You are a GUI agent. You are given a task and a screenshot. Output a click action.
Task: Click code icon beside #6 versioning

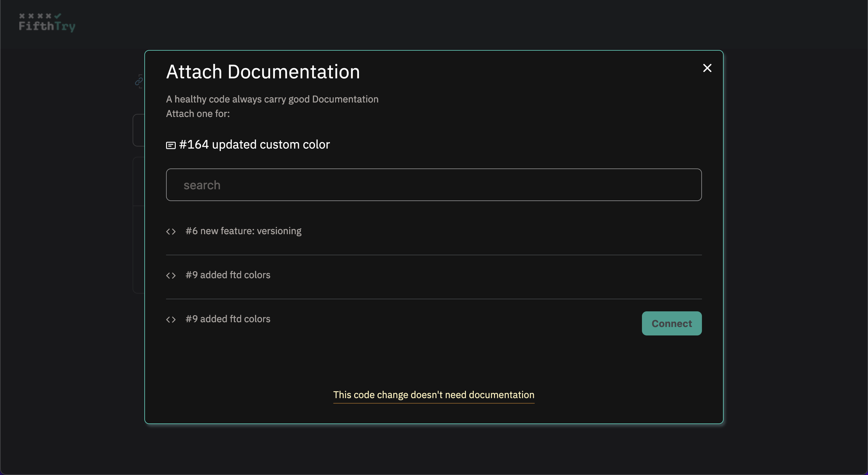coord(171,231)
